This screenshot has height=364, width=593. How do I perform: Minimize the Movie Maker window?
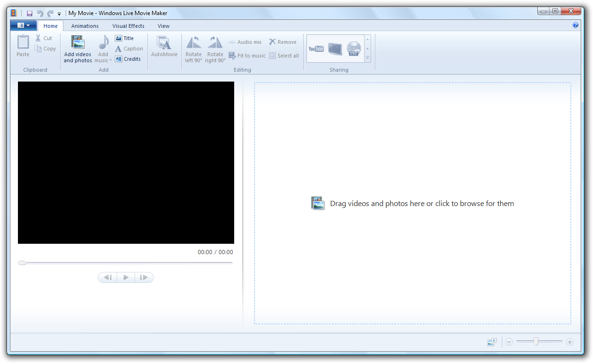[543, 11]
